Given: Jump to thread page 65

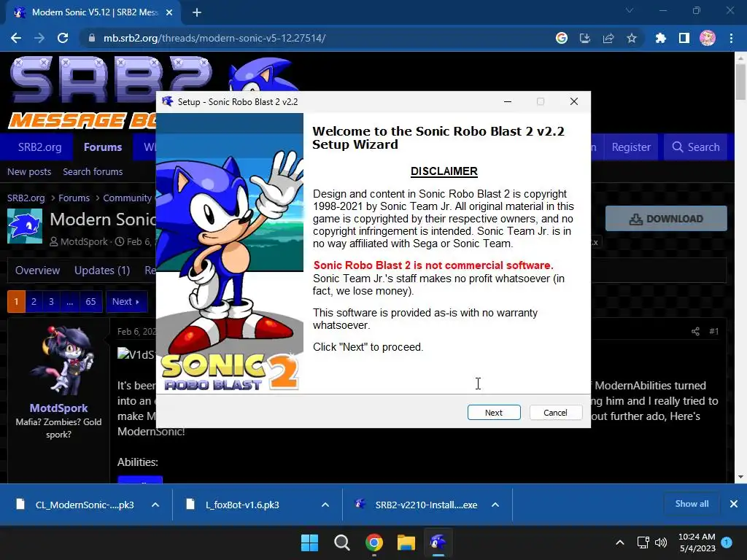Looking at the screenshot, I should tap(90, 301).
